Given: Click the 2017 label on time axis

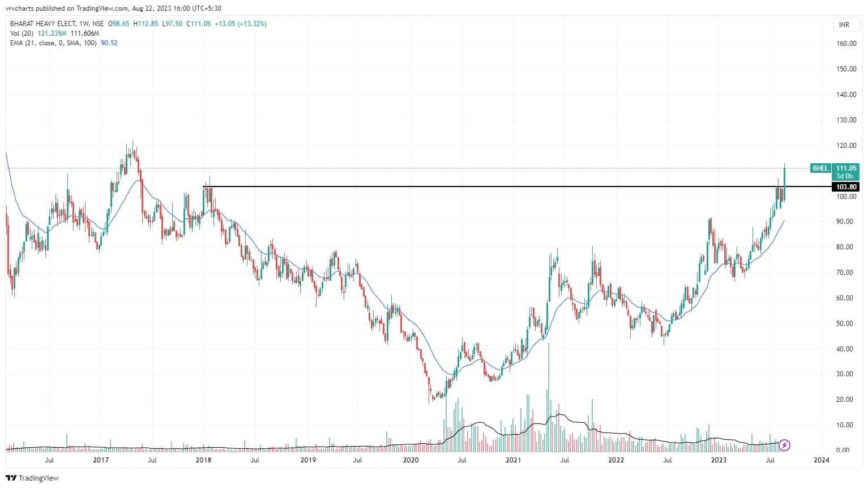Looking at the screenshot, I should click(101, 460).
